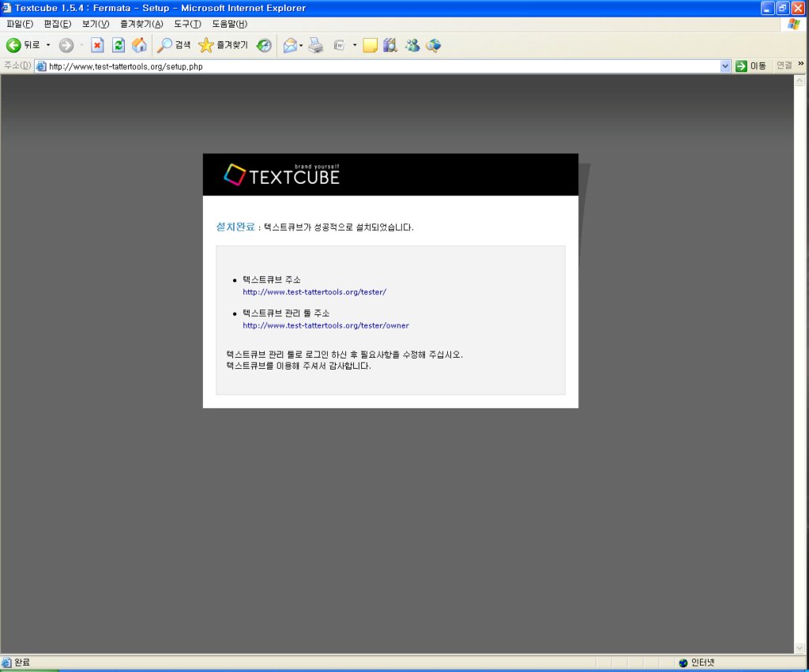Open the messenger people icon

(x=412, y=45)
